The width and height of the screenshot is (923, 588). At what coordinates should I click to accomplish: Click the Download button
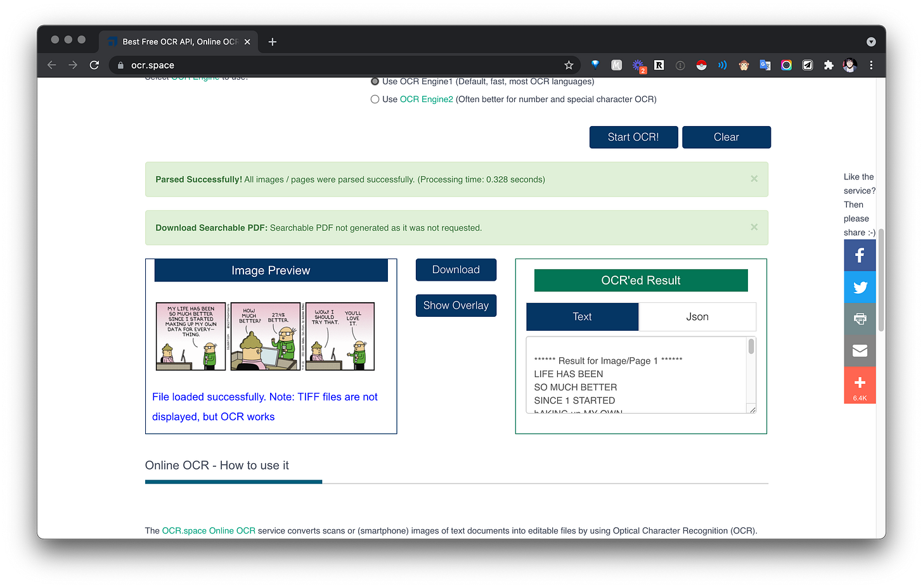tap(456, 270)
